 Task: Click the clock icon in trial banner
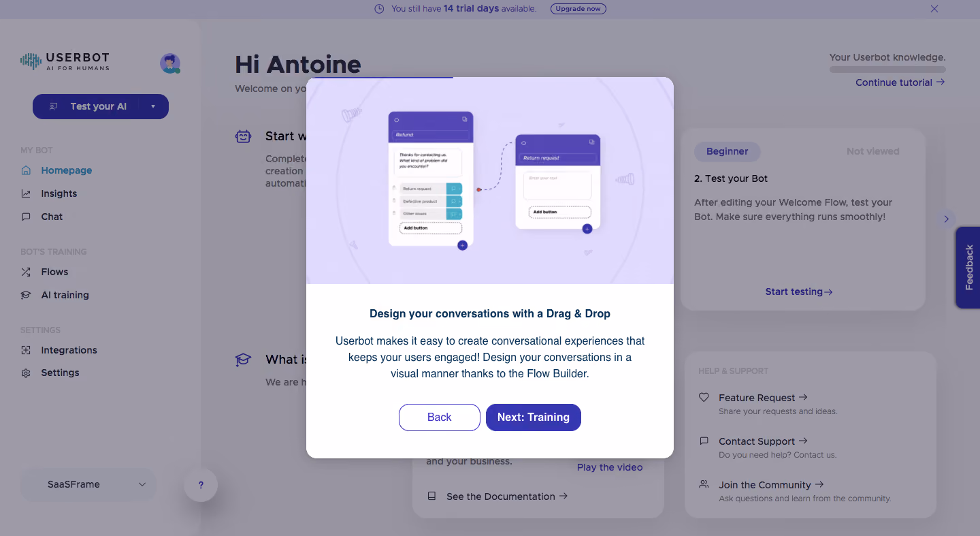click(379, 9)
